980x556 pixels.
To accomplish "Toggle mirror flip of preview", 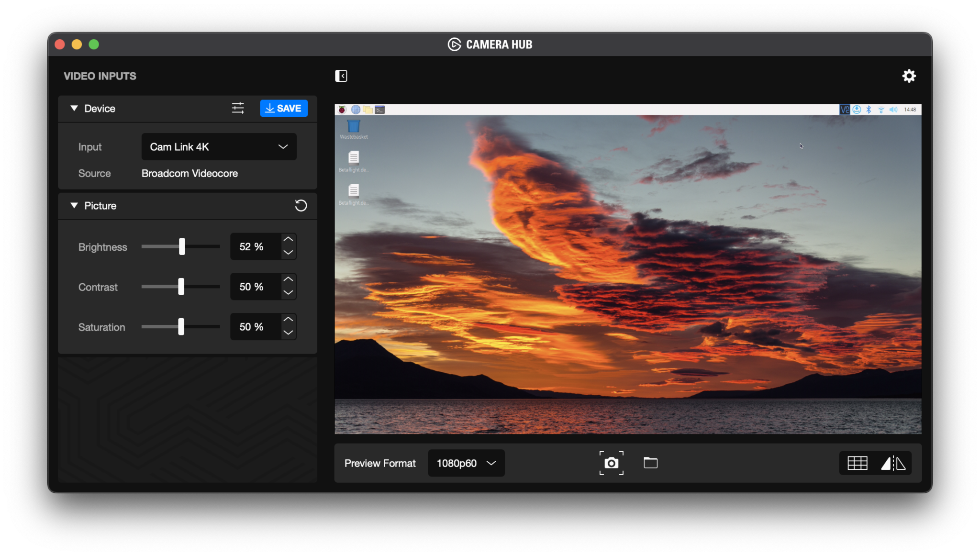I will click(x=893, y=463).
